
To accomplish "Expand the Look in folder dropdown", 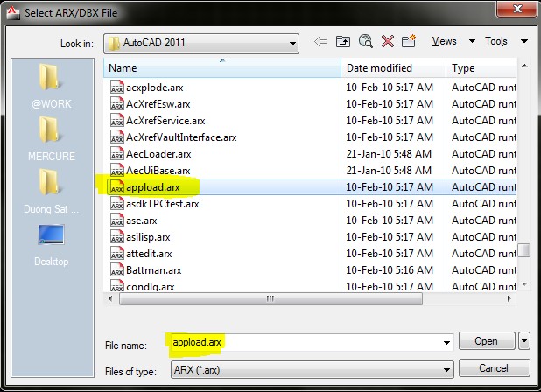I will tap(292, 44).
